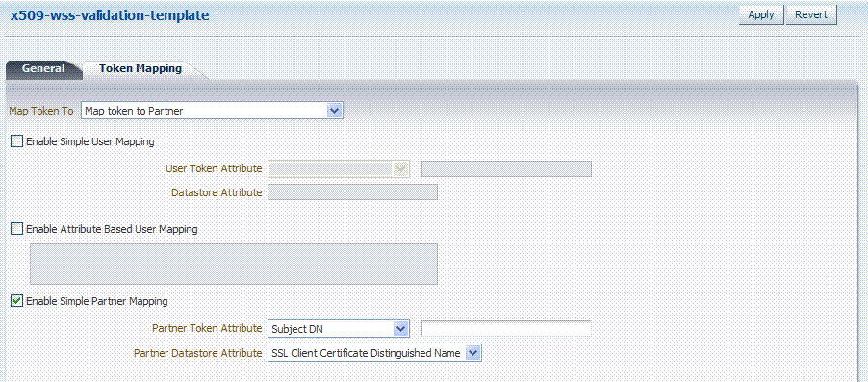Image resolution: width=868 pixels, height=382 pixels.
Task: Open the Partner Token Attribute dropdown
Action: click(x=338, y=329)
